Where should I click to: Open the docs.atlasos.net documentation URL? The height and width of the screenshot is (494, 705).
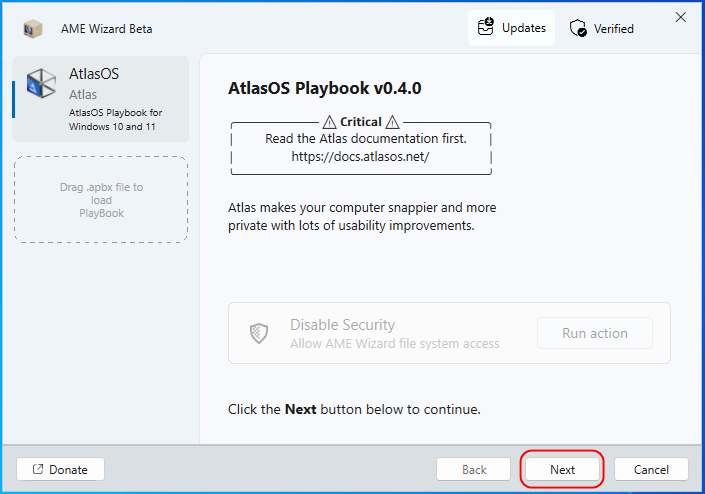pyautogui.click(x=360, y=156)
